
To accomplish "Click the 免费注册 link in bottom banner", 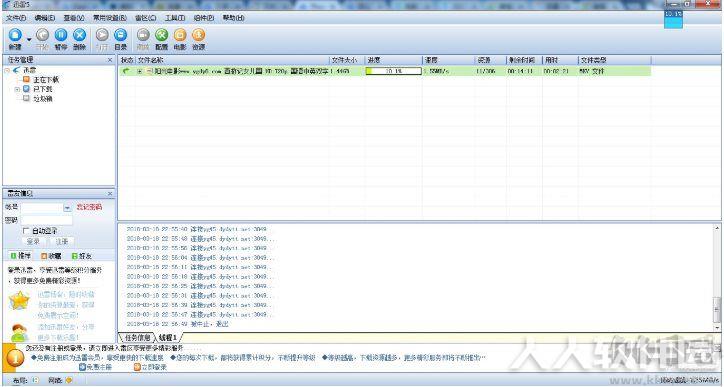I will (x=96, y=367).
